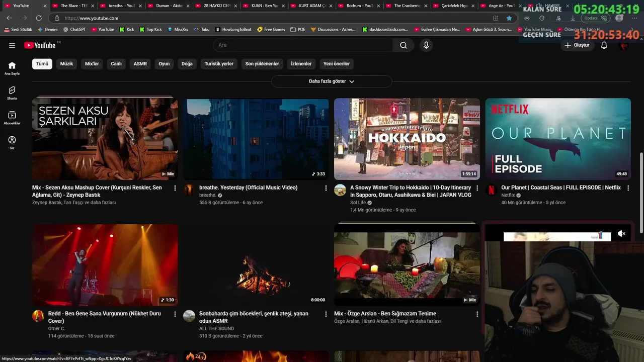The height and width of the screenshot is (362, 644).
Task: Open the Siz sidebar item
Action: 12,143
